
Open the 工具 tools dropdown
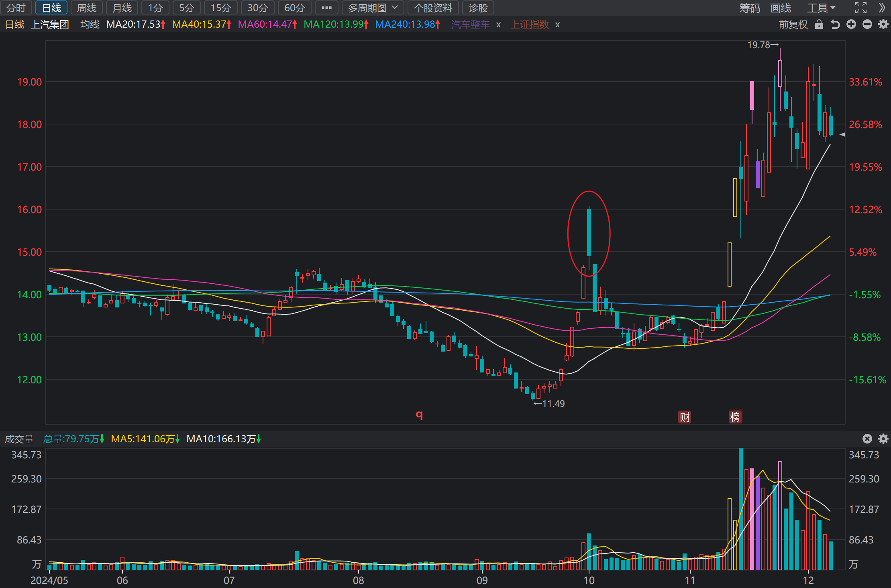click(821, 8)
